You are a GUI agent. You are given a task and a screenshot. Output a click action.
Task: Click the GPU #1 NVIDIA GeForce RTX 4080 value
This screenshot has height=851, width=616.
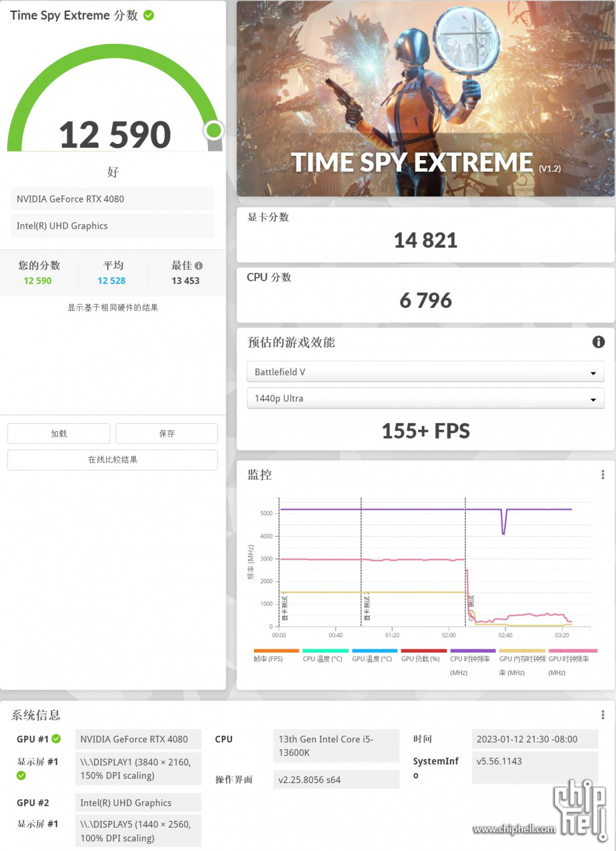(138, 739)
